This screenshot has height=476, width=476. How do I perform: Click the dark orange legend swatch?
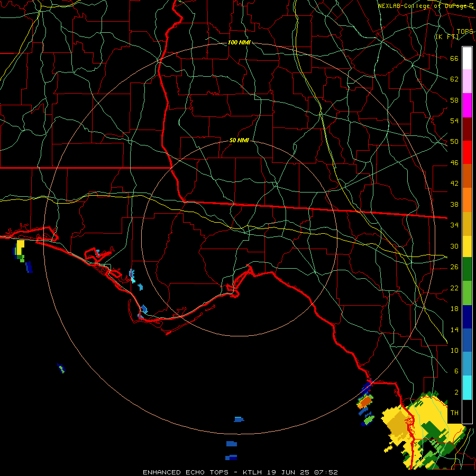coord(467,176)
